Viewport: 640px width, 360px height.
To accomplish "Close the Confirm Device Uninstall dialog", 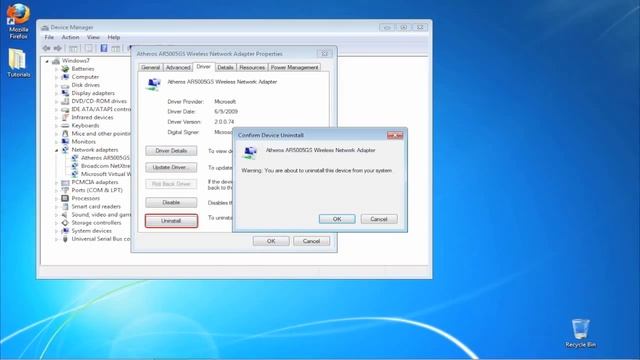I will 395,135.
